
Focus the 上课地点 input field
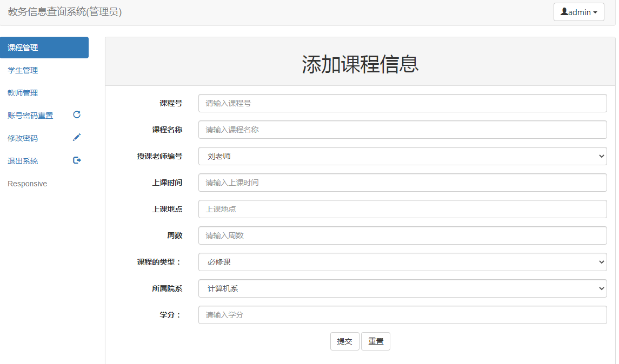(x=402, y=209)
